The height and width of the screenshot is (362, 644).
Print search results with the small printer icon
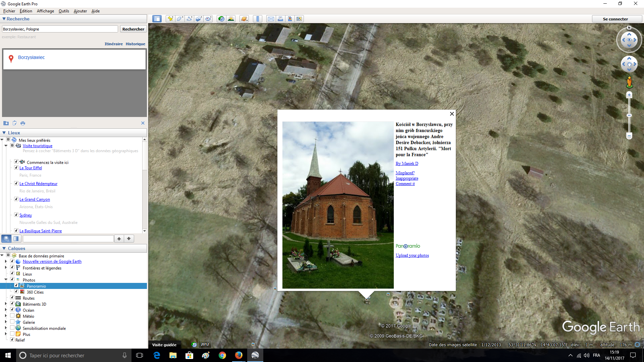[23, 123]
